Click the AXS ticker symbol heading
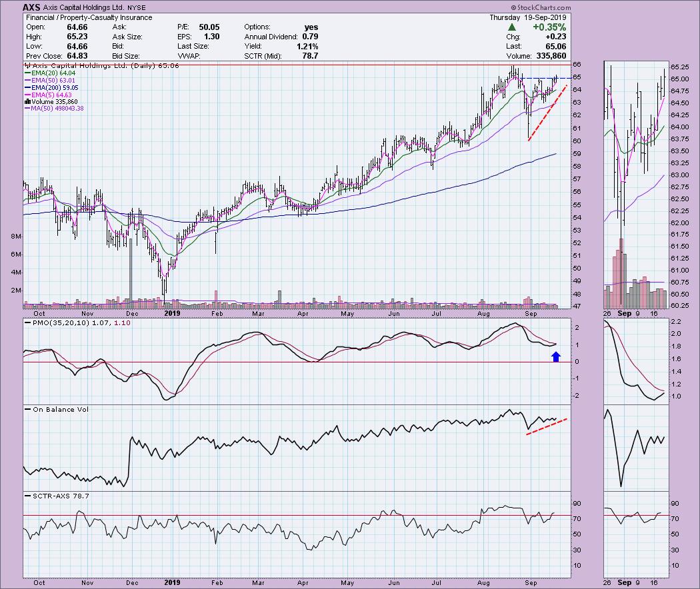The width and height of the screenshot is (700, 589). coord(31,7)
